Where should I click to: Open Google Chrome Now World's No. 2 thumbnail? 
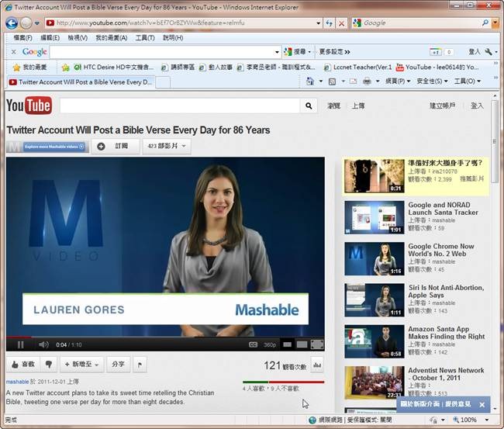[x=375, y=259]
